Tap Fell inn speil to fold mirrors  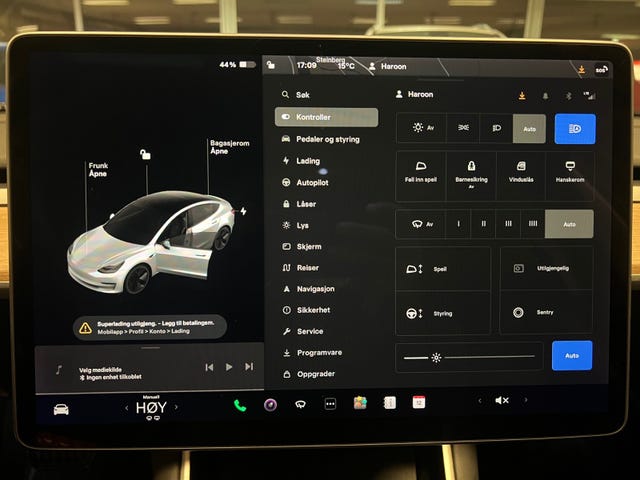tap(421, 176)
